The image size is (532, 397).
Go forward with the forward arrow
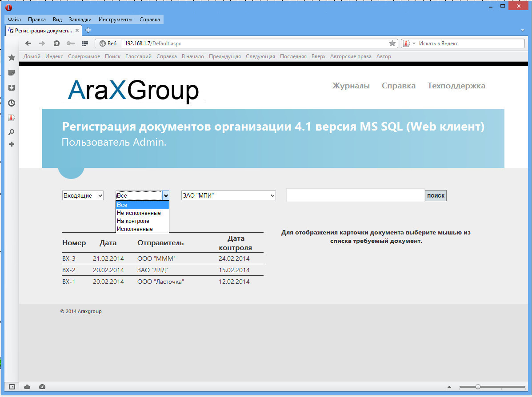(x=42, y=44)
